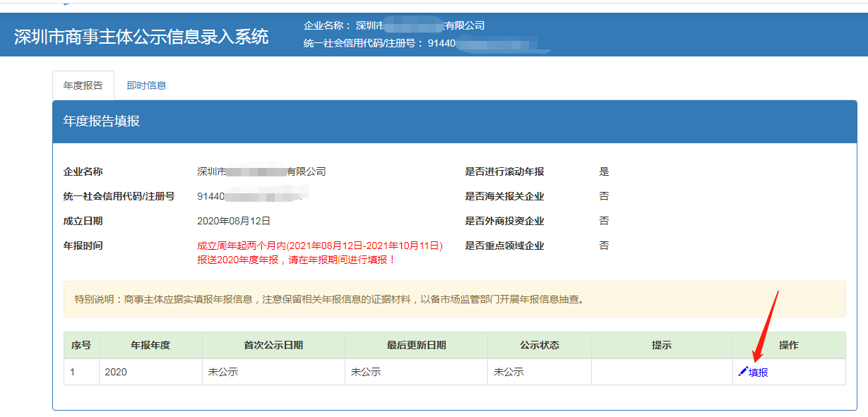
Task: Click the 是 value for 滚动年报
Action: [604, 171]
